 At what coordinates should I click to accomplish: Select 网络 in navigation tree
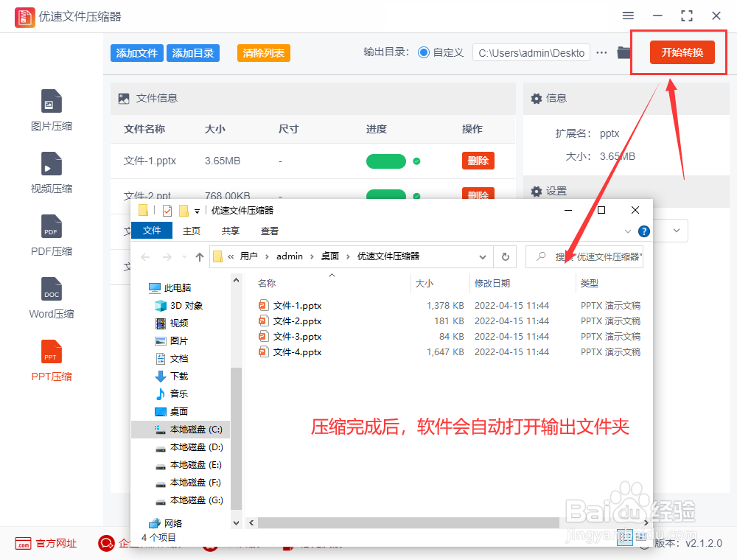(x=165, y=523)
